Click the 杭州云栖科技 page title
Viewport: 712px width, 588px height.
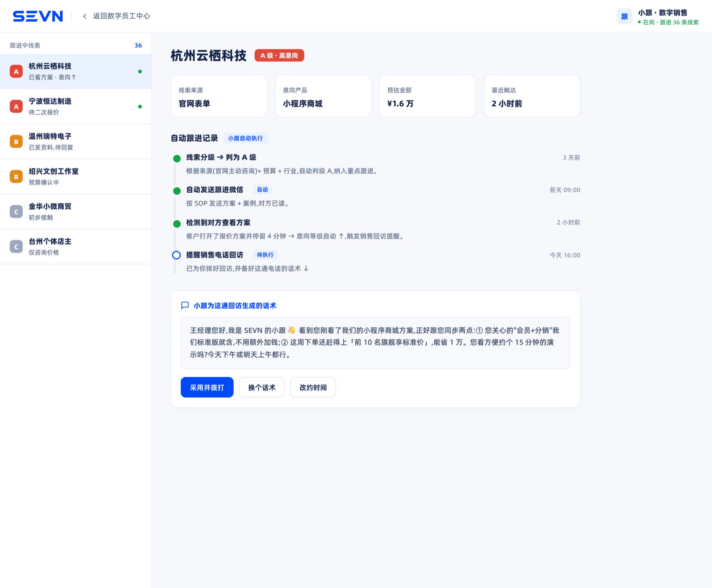point(208,55)
